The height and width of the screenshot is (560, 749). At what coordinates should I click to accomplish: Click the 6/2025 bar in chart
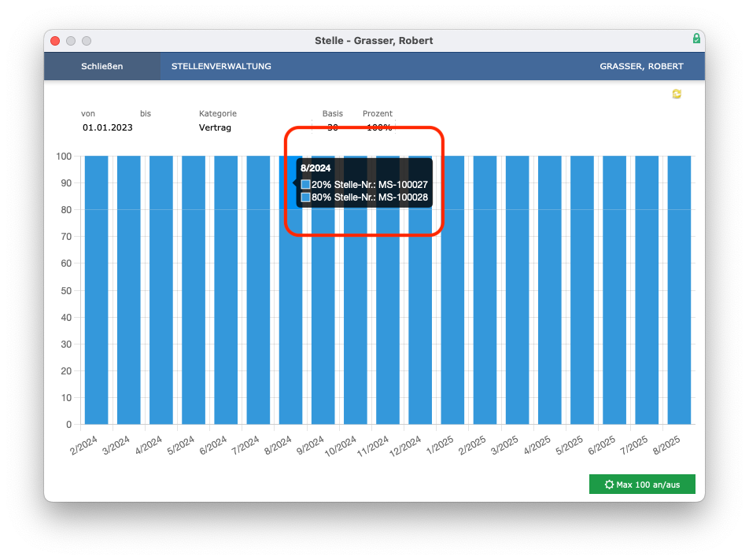point(614,289)
